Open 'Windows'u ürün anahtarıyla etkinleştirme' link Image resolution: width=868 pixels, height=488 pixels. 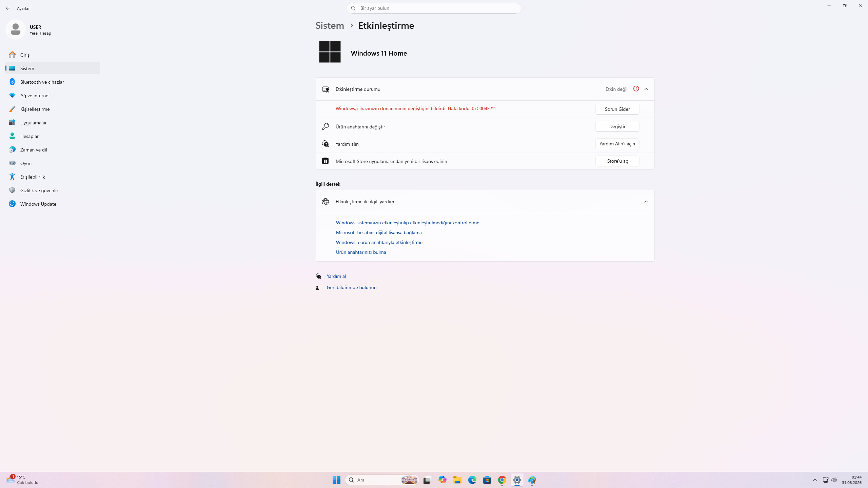pyautogui.click(x=379, y=242)
